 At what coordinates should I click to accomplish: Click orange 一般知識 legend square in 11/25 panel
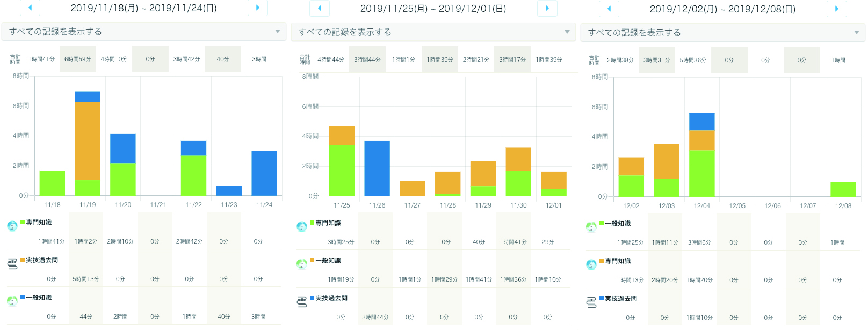click(312, 260)
